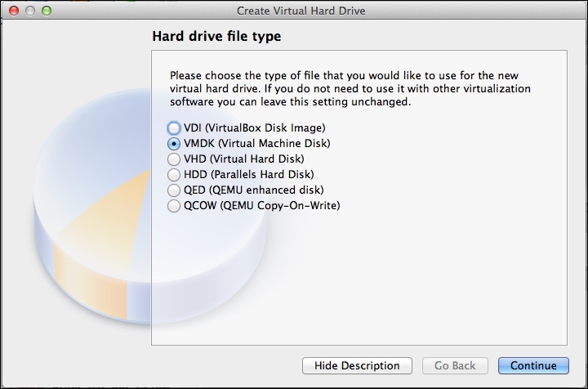Choose QED (QEMU enhanced disk) option
This screenshot has height=389, width=588.
pos(246,190)
